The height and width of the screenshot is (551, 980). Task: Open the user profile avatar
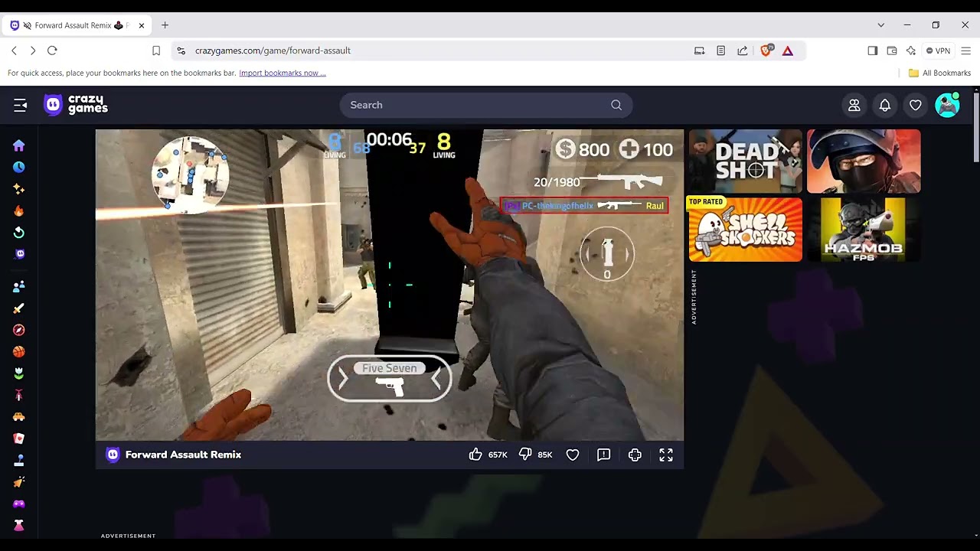click(x=948, y=105)
